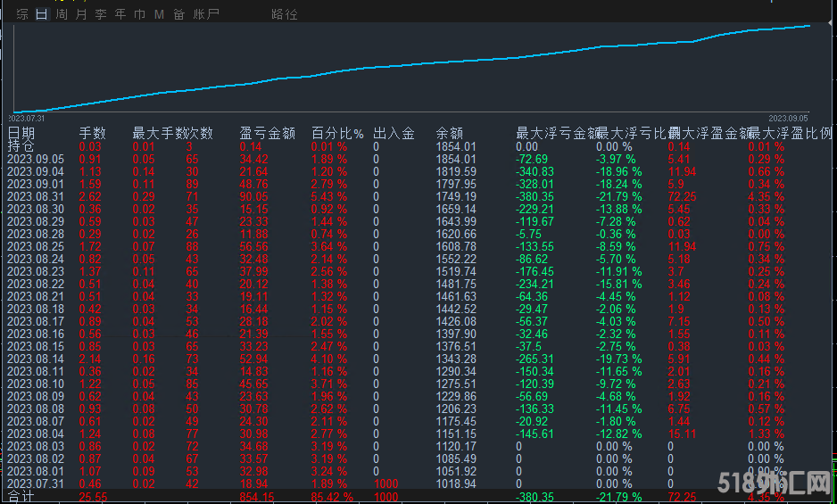The image size is (837, 504).
Task: Click the 余额 balance column header
Action: (x=449, y=134)
